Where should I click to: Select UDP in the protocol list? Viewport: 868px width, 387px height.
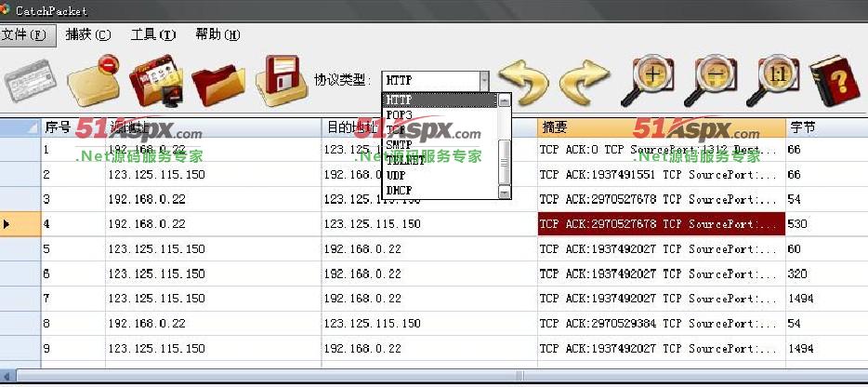(440, 175)
